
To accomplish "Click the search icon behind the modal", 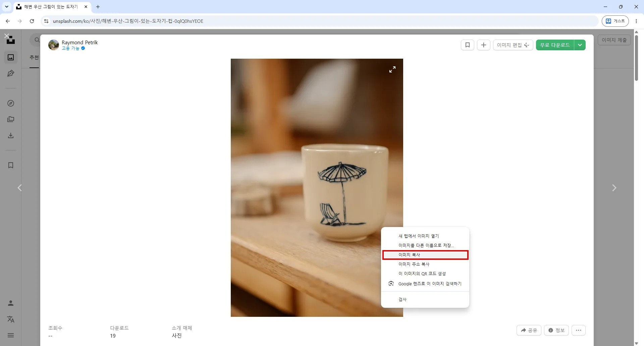I will pyautogui.click(x=37, y=40).
